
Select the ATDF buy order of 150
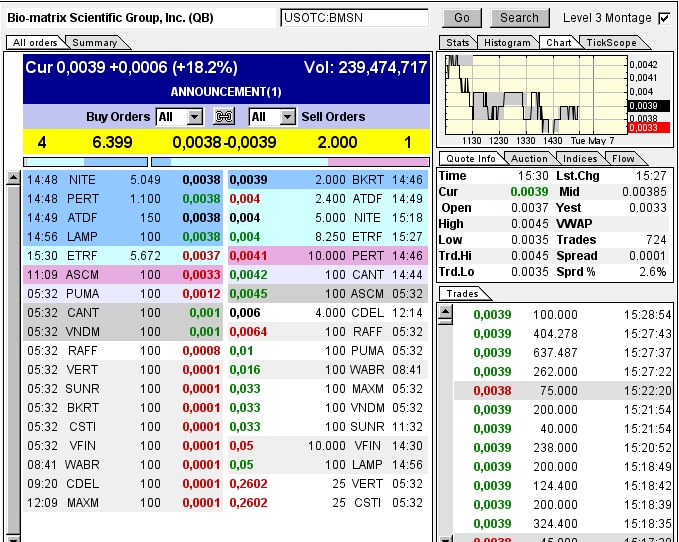point(123,218)
